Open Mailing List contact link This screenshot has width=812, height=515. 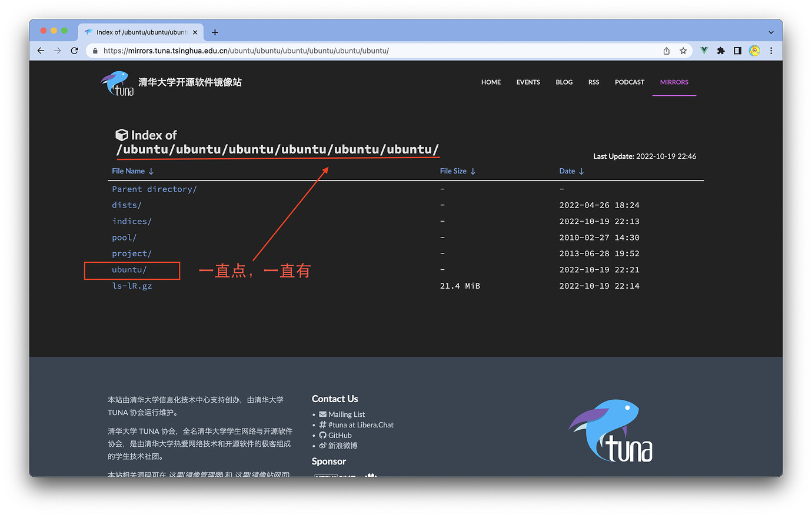click(x=347, y=414)
